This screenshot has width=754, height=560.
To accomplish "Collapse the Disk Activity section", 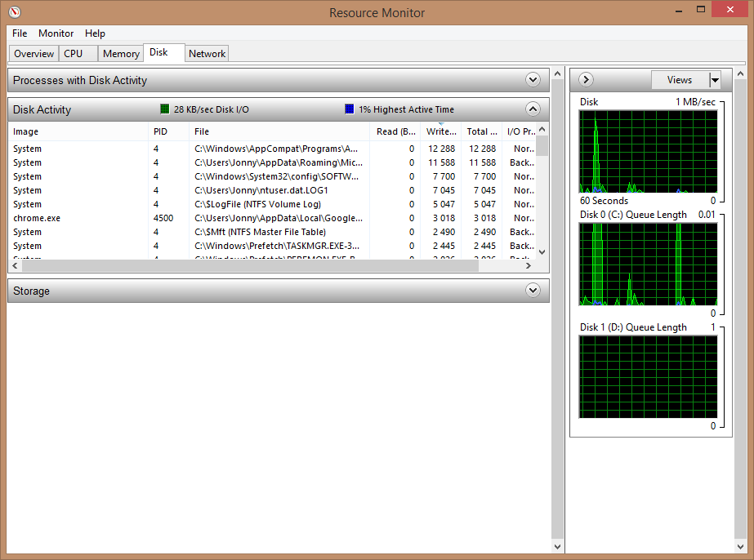I will [x=533, y=109].
